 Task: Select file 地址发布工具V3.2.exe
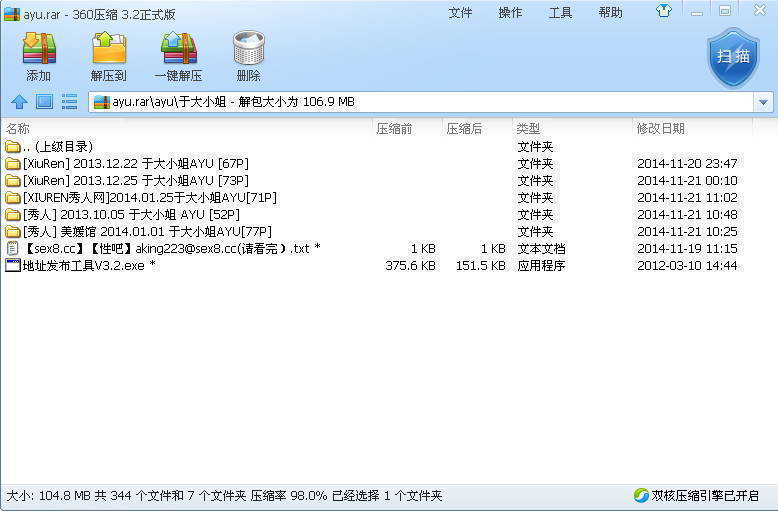coord(89,265)
